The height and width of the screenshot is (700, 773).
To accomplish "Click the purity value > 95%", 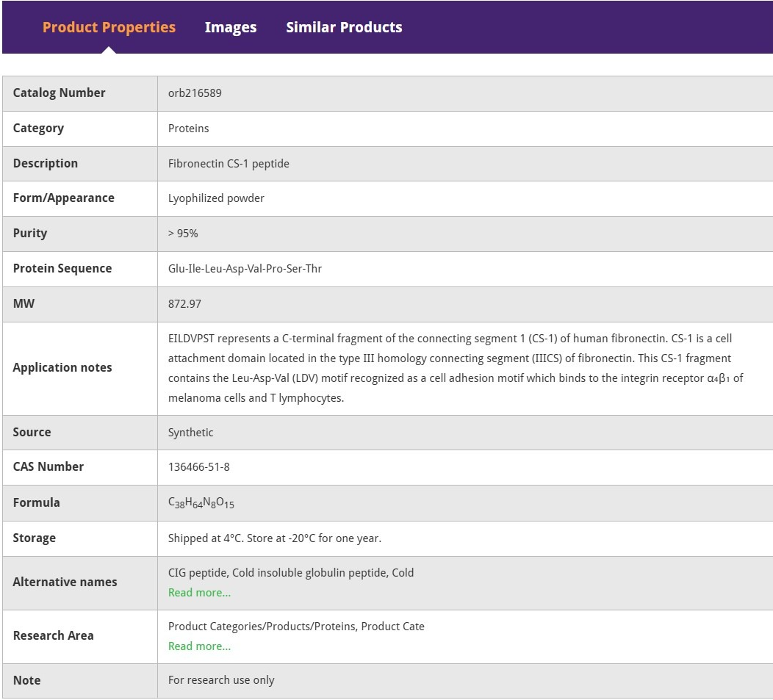I will click(183, 234).
